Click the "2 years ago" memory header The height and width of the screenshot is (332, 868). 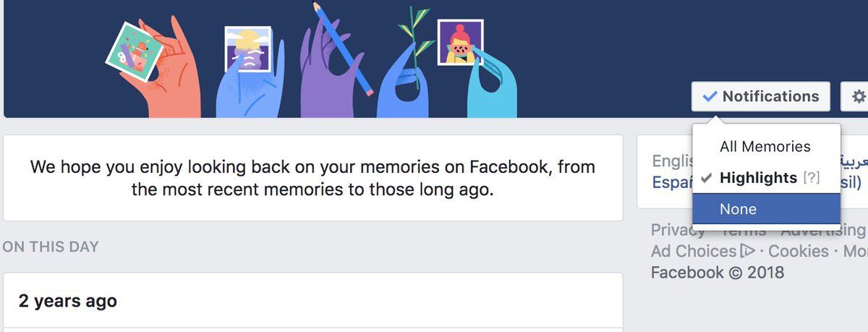(x=68, y=301)
